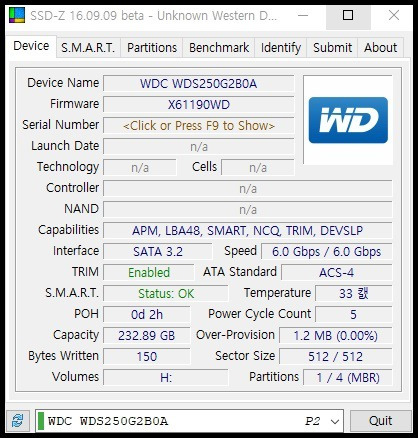418x438 pixels.
Task: Click the POH value 0d 2h
Action: click(x=147, y=315)
